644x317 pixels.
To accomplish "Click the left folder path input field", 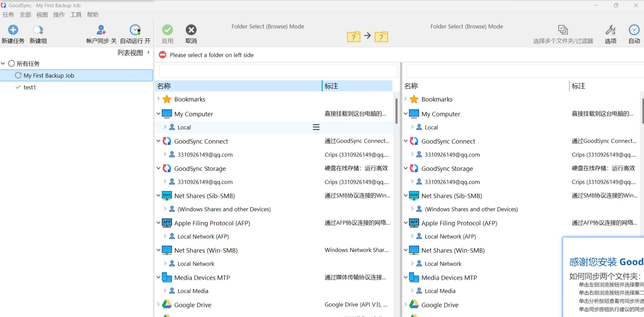I will coord(278,71).
